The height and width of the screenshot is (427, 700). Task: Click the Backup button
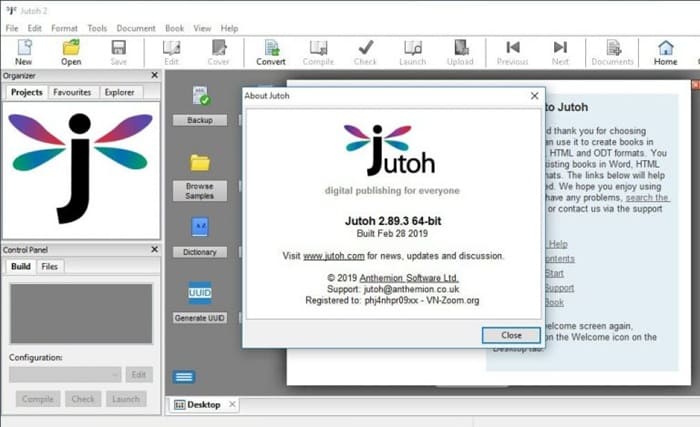200,120
